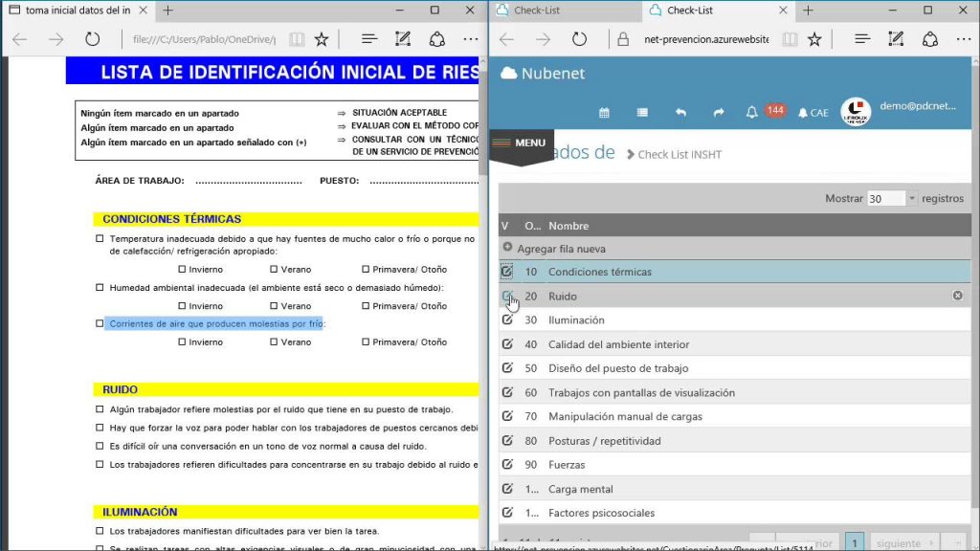Check Corrientes de aire item box
980x551 pixels.
(x=100, y=323)
